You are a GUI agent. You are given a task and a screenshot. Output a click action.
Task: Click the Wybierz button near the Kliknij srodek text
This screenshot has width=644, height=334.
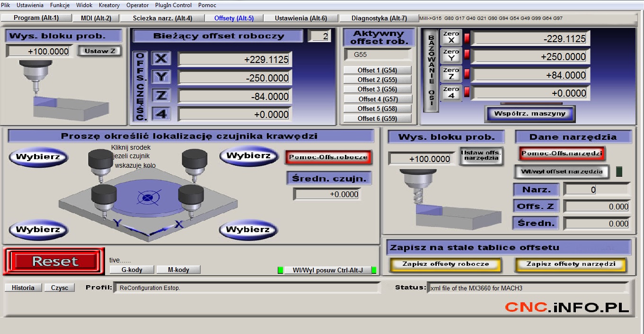coord(38,157)
